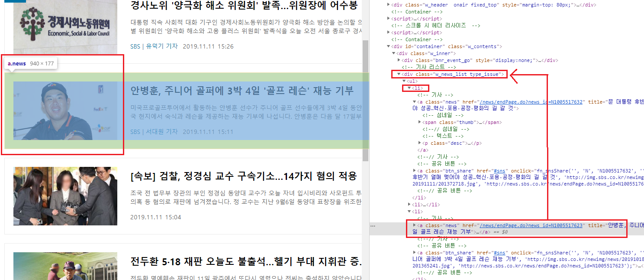Screen dimensions: 644x280
Task: Open headline about 경사노위 양극화 해소 위원회
Action: point(244,5)
